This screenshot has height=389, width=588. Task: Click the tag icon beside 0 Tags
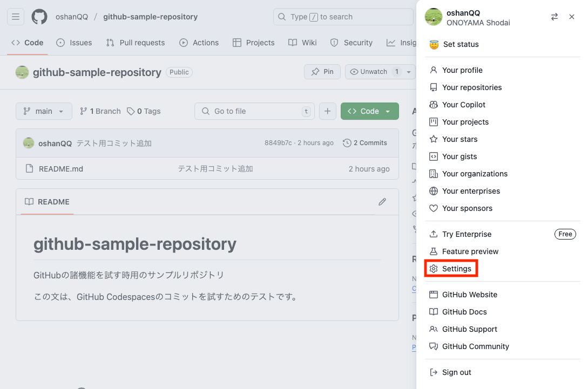(131, 111)
